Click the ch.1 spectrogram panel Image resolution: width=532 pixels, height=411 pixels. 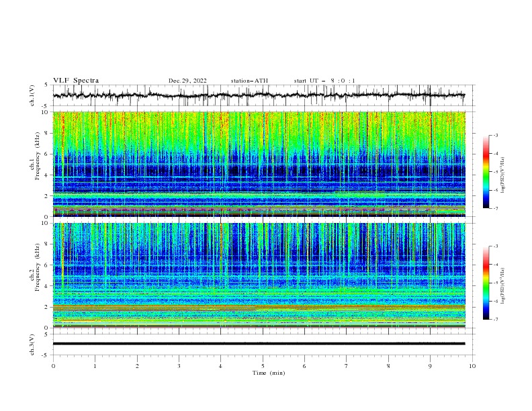259,164
